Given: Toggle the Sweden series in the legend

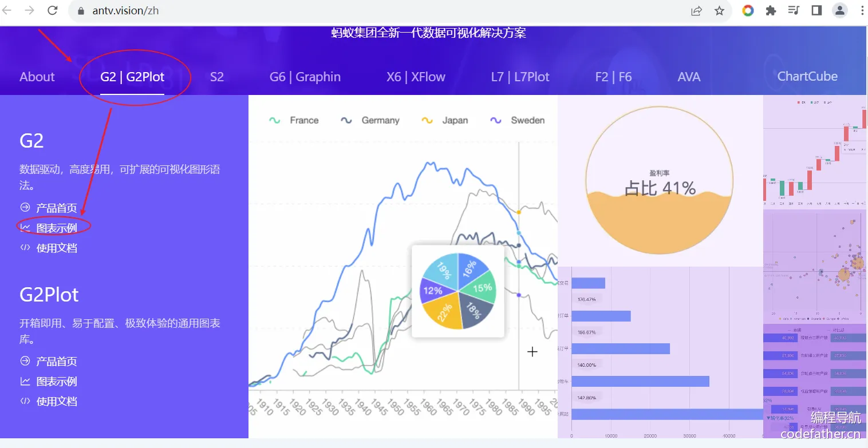Looking at the screenshot, I should (518, 120).
